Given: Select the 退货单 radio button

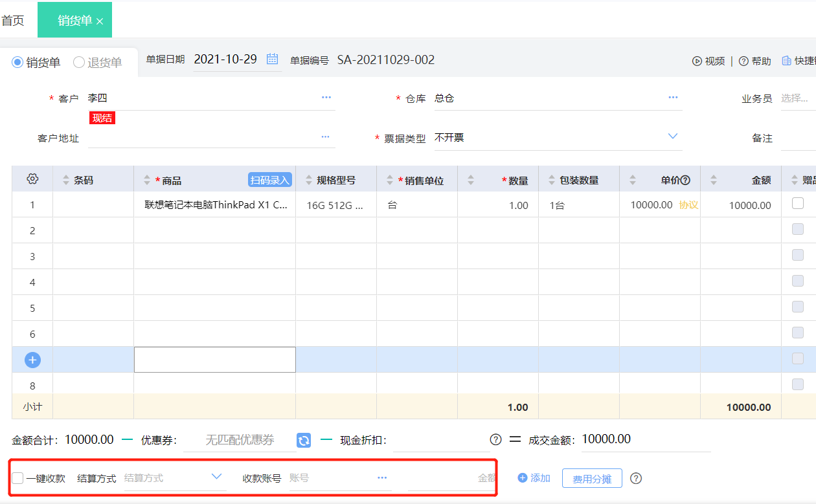Looking at the screenshot, I should pyautogui.click(x=79, y=62).
